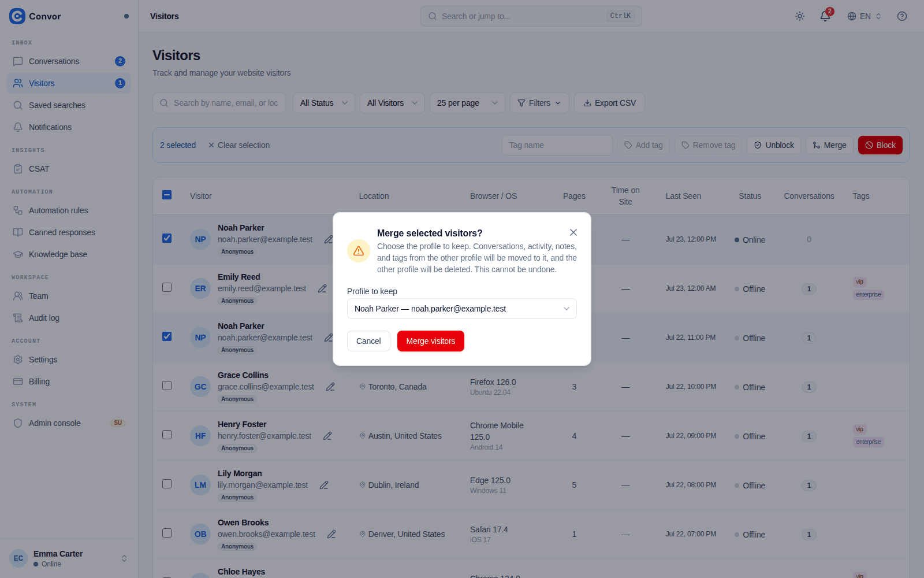Open the 25 per page dropdown
The height and width of the screenshot is (578, 924).
coord(467,103)
